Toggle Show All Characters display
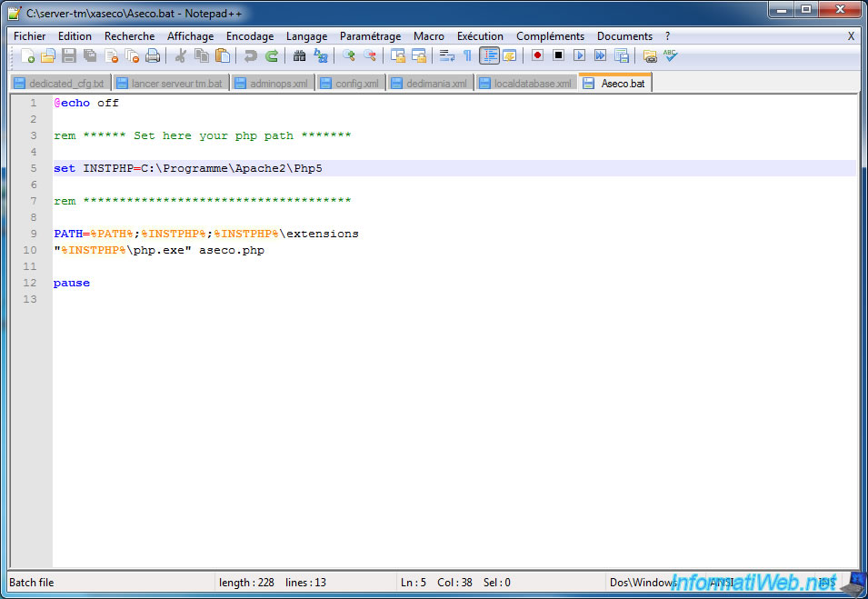 point(469,55)
